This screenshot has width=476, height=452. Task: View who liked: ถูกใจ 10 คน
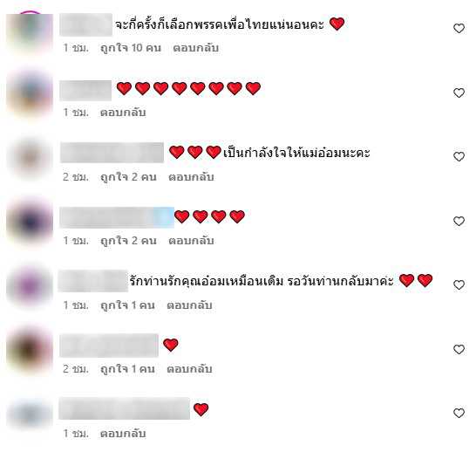click(x=131, y=48)
